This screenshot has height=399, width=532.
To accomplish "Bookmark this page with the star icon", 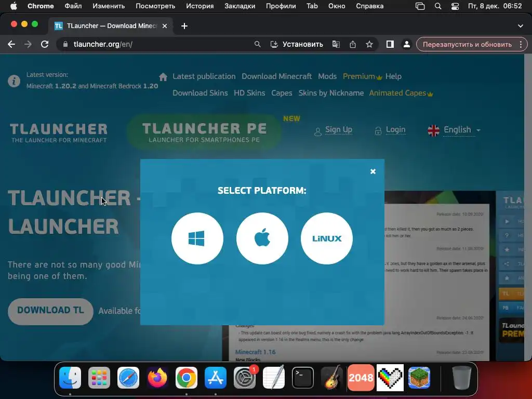I will pos(369,44).
